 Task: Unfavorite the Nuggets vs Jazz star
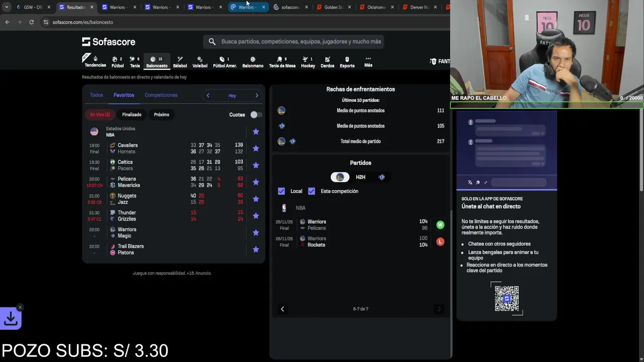[x=256, y=199]
